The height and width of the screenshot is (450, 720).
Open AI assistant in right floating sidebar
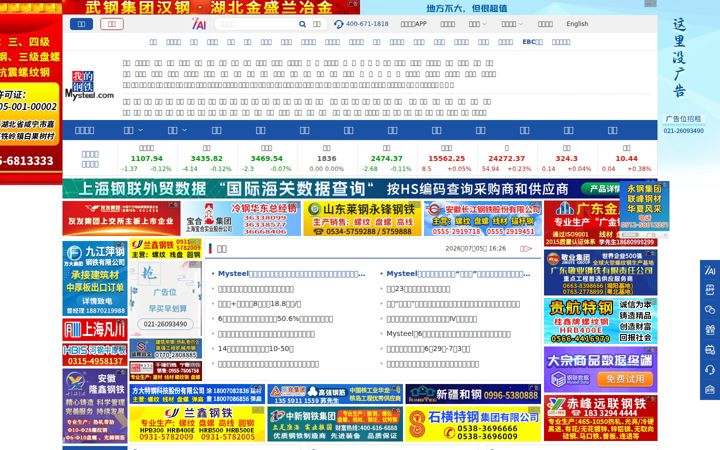710,270
